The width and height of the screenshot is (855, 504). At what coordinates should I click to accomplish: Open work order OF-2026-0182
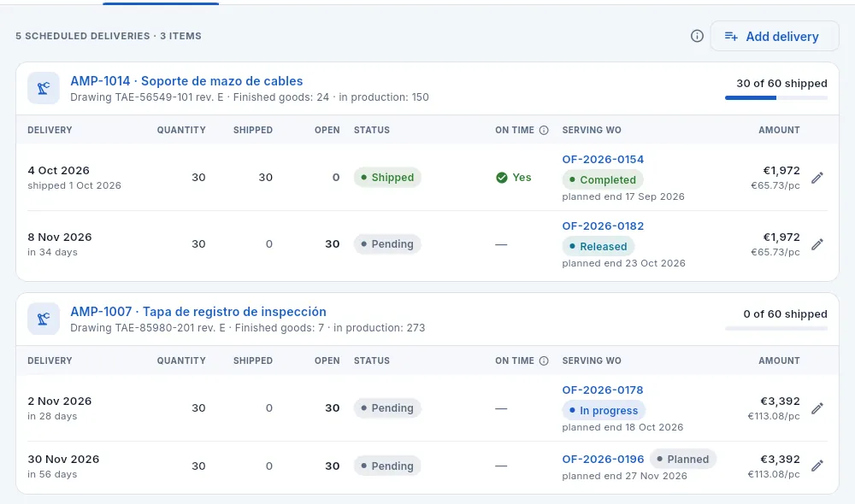pos(603,226)
